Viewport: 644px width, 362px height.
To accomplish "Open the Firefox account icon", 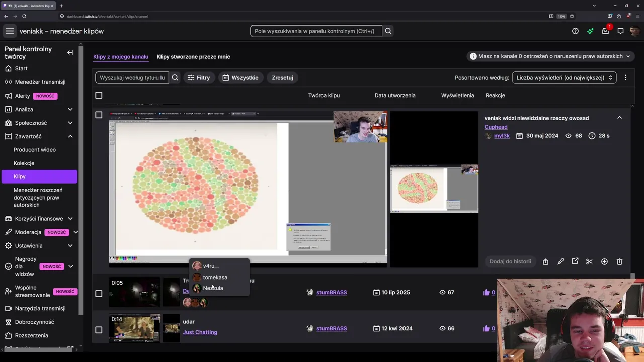I will (610, 16).
